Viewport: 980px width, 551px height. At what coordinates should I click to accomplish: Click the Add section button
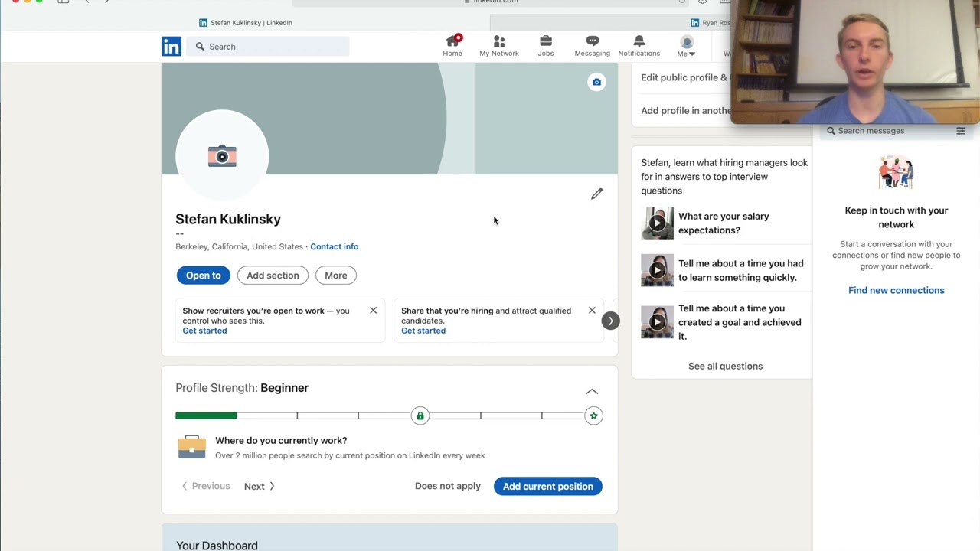[273, 275]
